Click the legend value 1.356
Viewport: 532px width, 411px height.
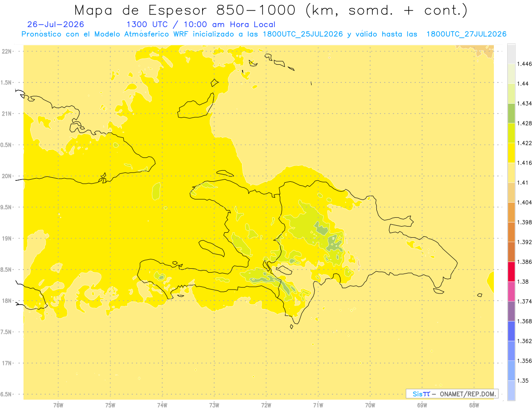pyautogui.click(x=524, y=361)
